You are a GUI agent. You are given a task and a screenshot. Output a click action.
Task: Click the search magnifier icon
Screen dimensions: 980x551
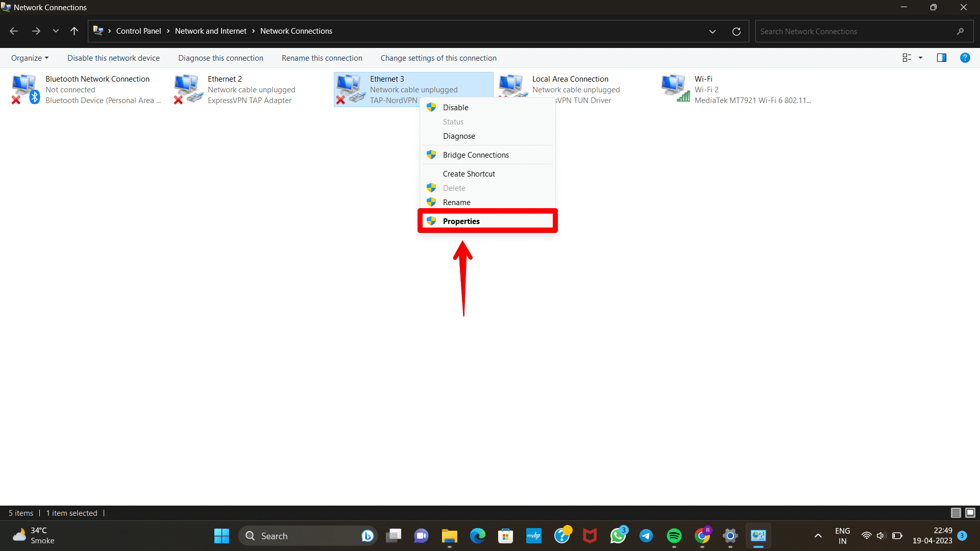(960, 31)
